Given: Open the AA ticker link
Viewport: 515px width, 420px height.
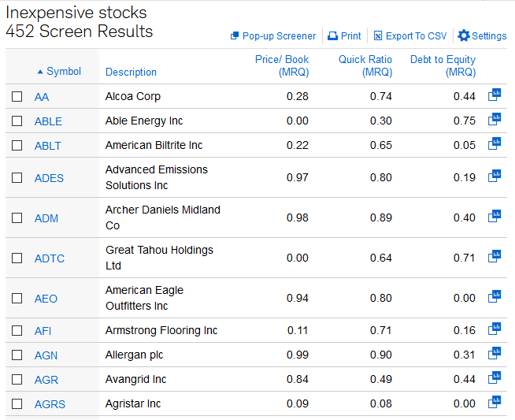Looking at the screenshot, I should tap(42, 97).
